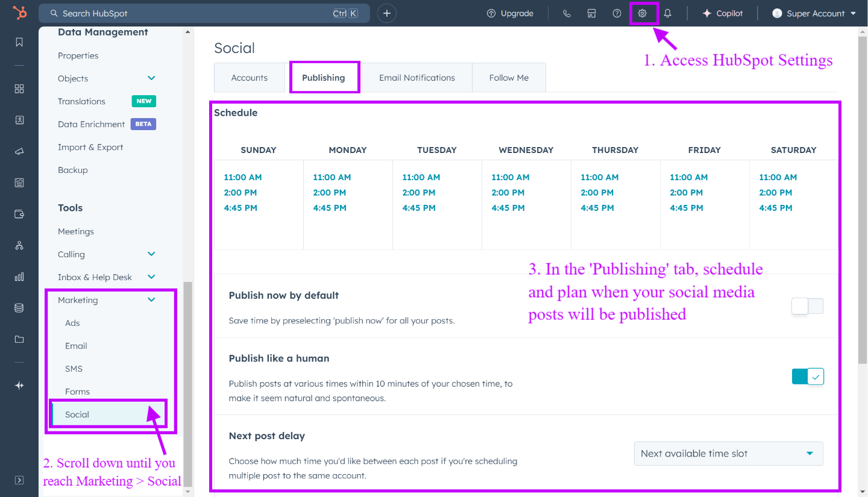Open the Marketing megaphone icon
Image resolution: width=868 pixels, height=497 pixels.
point(19,151)
